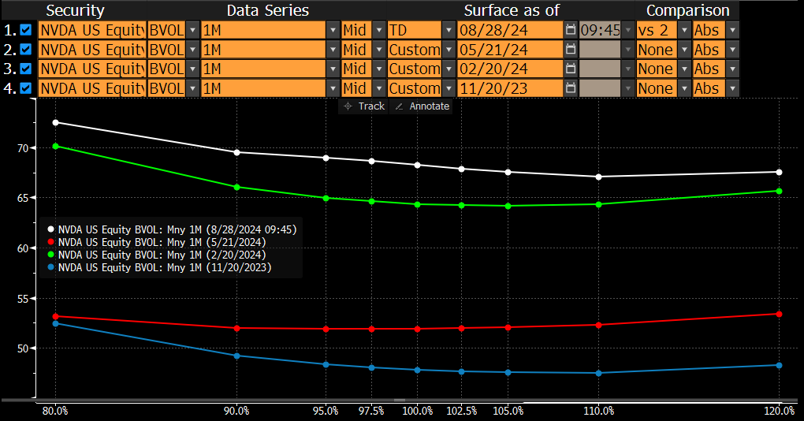The image size is (805, 424).
Task: Click red line point at 120.0% moneyness
Action: point(779,314)
